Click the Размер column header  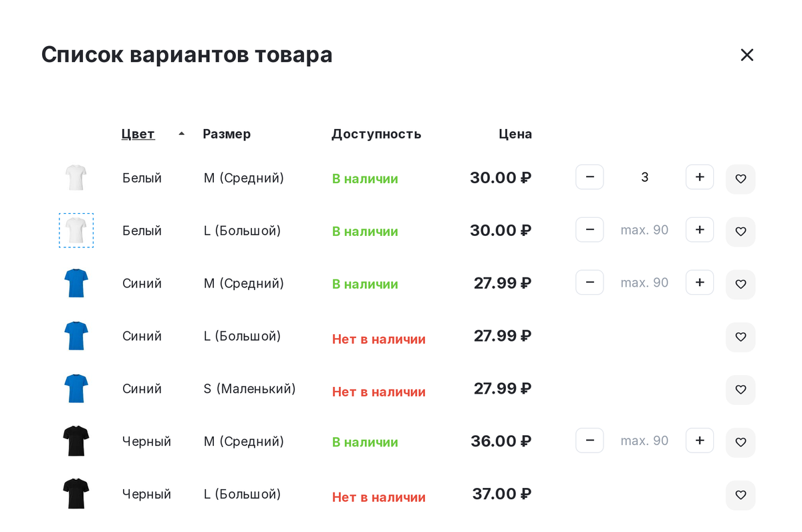[227, 134]
